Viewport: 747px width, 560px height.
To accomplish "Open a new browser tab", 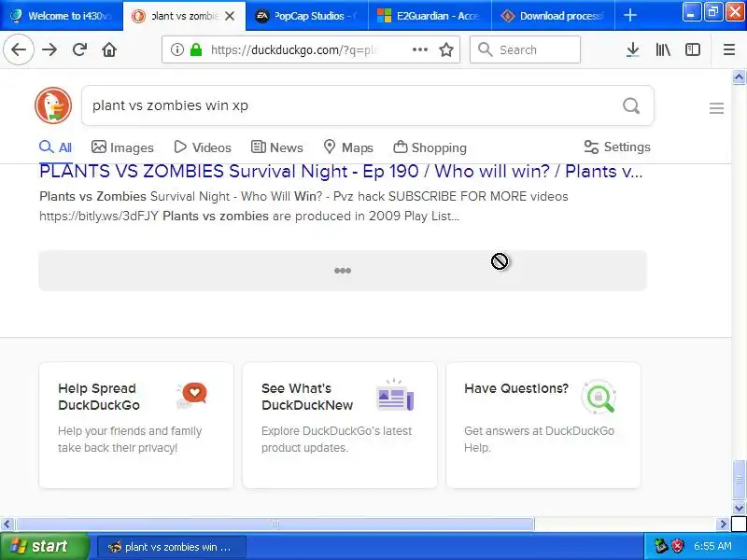I will [629, 16].
